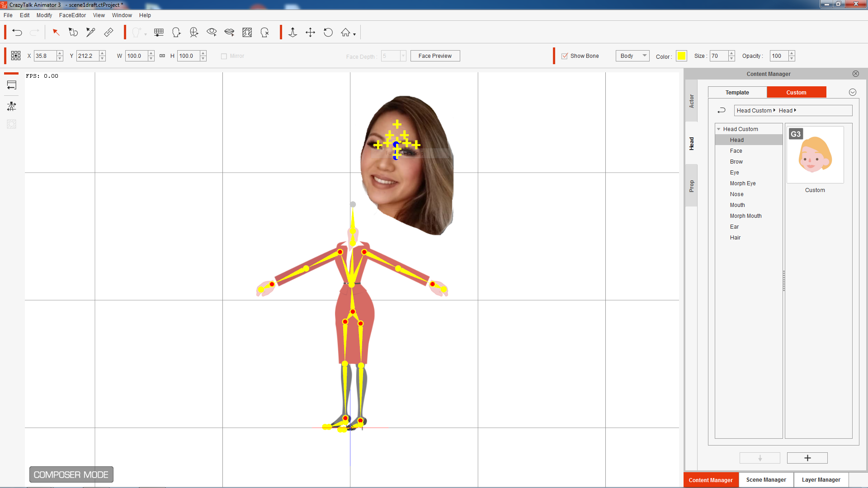Open the Help menu

tap(145, 15)
